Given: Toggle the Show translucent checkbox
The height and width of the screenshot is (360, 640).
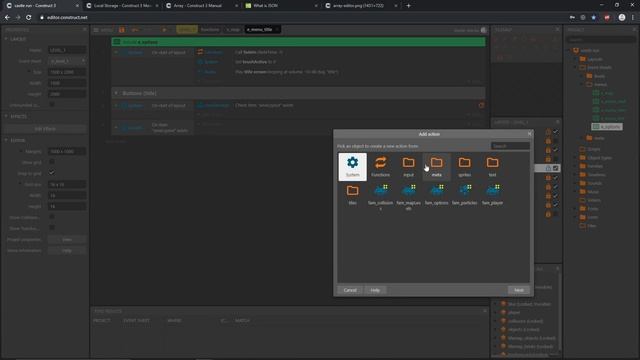Looking at the screenshot, I should [x=52, y=228].
